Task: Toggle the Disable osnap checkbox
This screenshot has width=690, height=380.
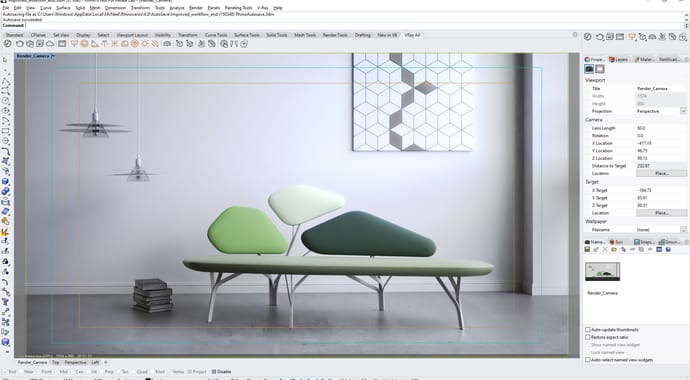Action: 214,372
